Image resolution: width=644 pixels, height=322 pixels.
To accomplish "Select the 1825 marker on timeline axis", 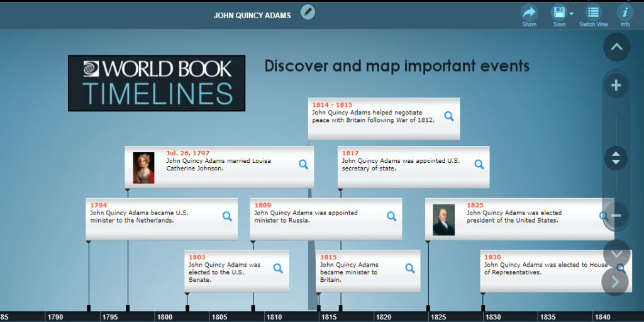I will (428, 308).
